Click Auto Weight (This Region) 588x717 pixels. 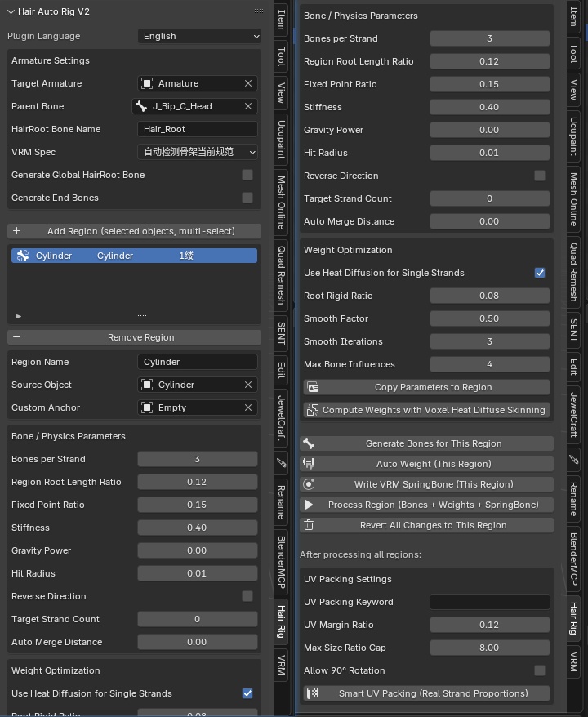(x=426, y=464)
